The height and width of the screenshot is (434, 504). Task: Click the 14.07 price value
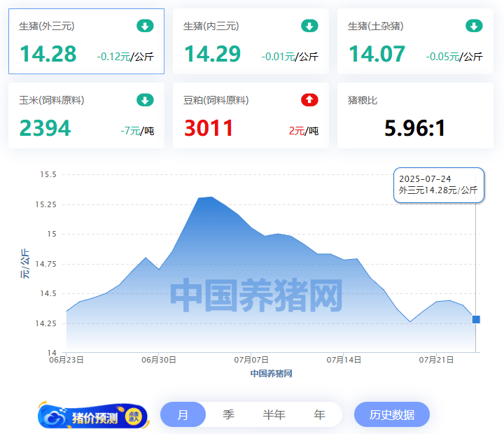tap(377, 54)
